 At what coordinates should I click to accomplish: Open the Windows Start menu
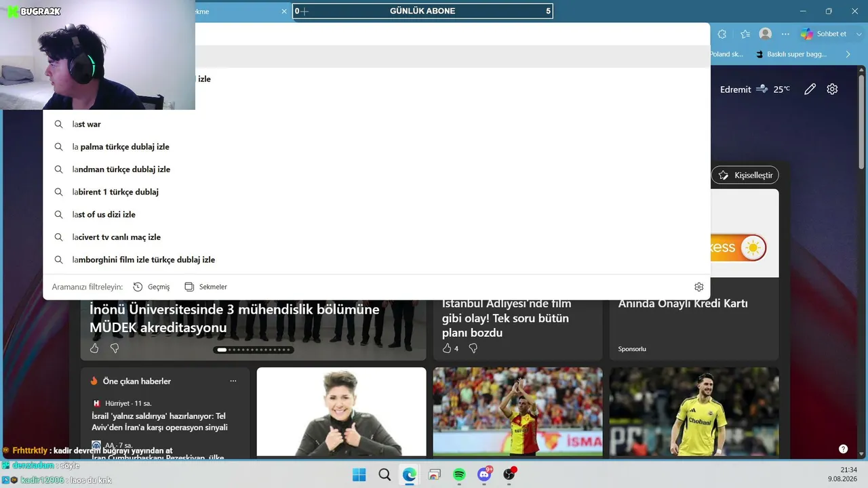(x=359, y=474)
